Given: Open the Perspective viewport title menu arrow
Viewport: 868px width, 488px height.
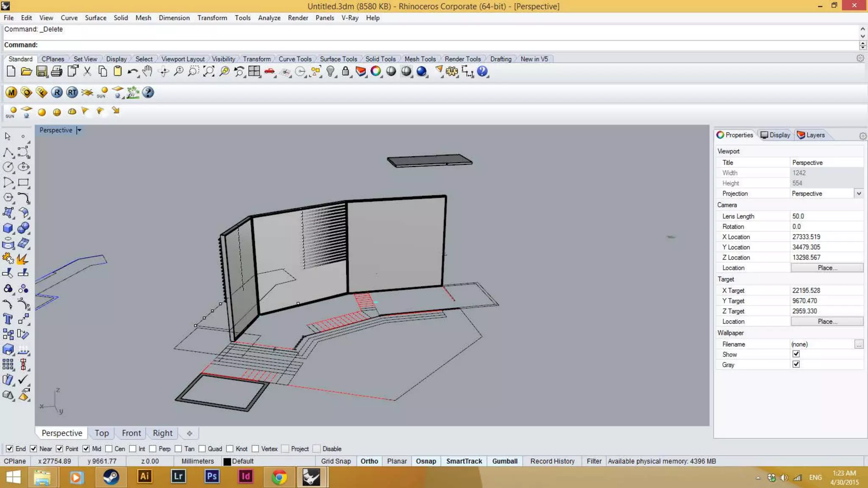Looking at the screenshot, I should click(x=79, y=130).
